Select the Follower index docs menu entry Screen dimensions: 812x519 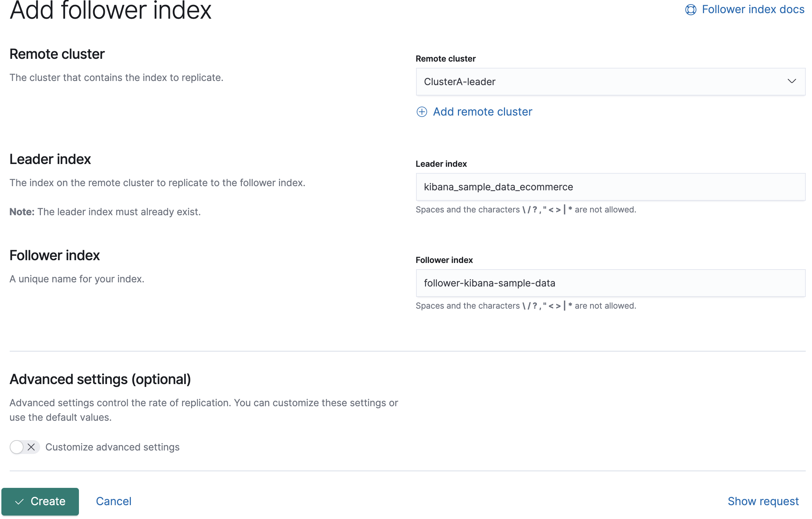pyautogui.click(x=753, y=9)
